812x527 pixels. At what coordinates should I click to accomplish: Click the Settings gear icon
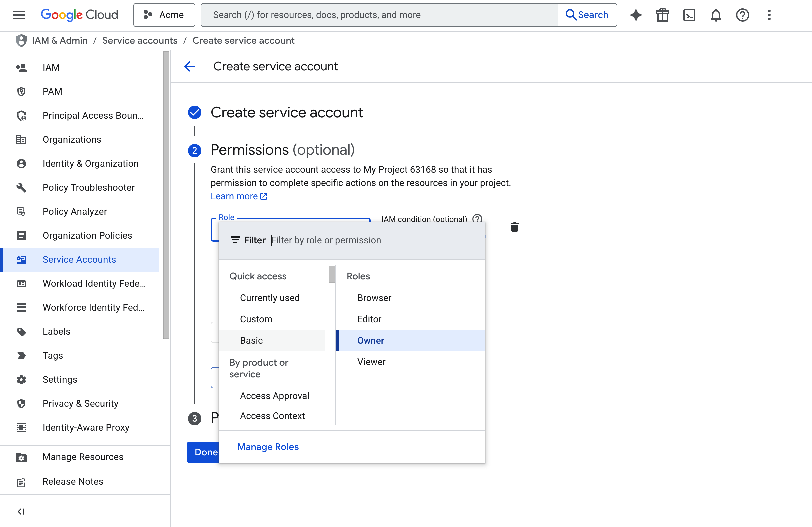21,379
